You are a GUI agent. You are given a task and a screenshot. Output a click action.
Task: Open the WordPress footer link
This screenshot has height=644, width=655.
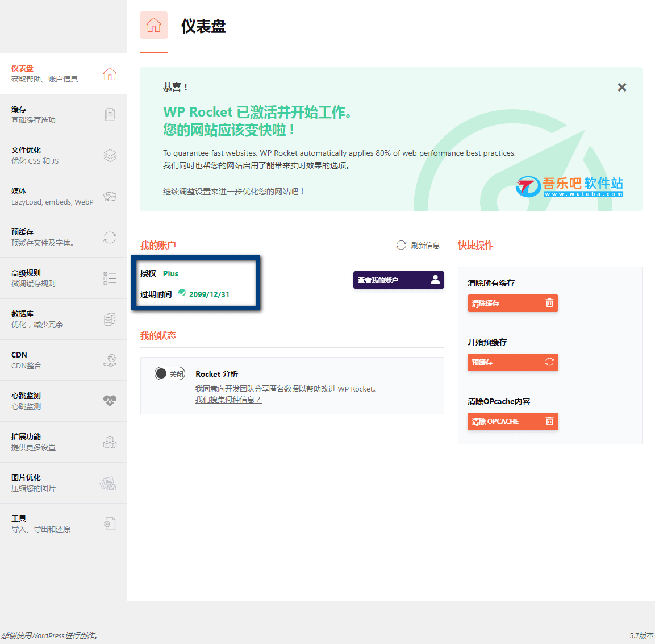(48, 635)
